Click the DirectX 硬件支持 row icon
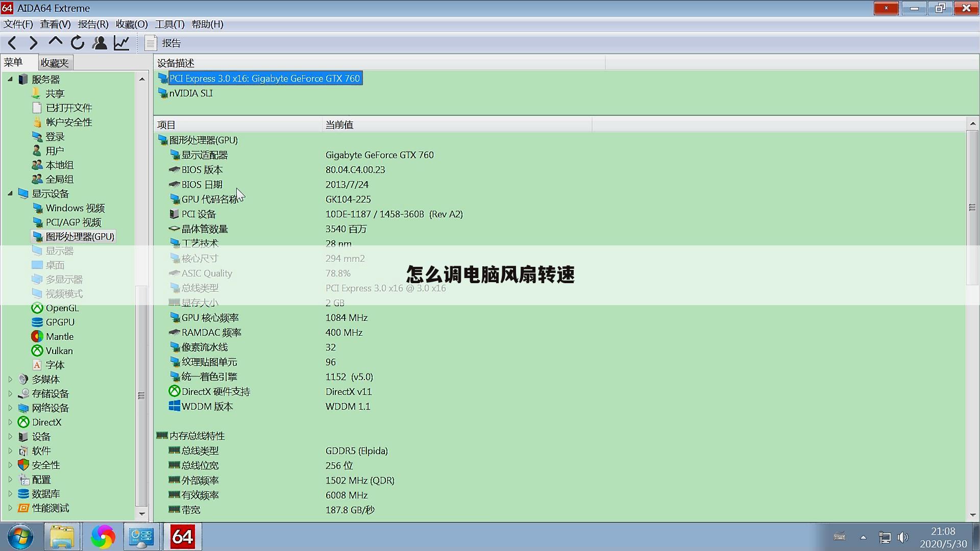The height and width of the screenshot is (551, 980). [x=175, y=391]
